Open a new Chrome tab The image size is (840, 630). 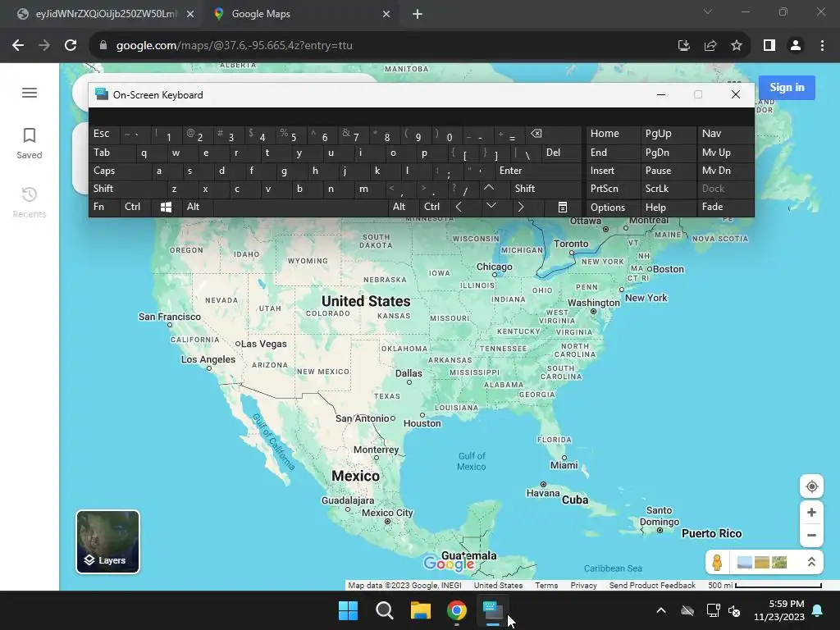418,15
